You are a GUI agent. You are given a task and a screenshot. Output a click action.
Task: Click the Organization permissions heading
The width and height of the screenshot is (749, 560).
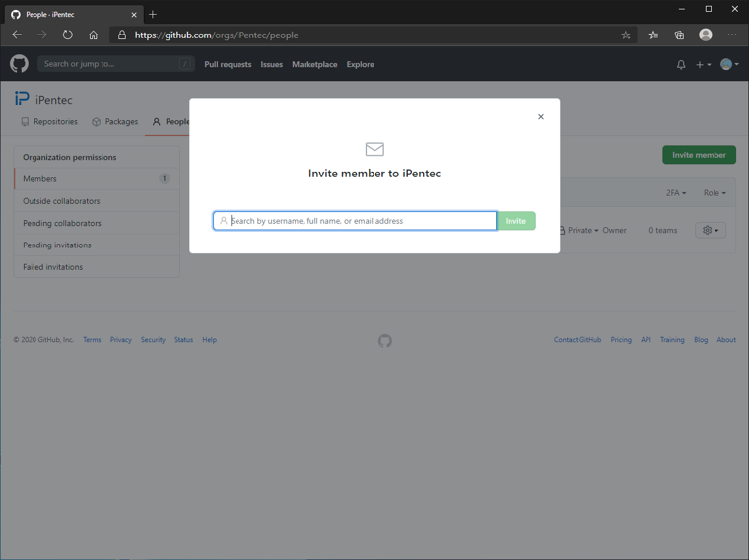click(70, 157)
